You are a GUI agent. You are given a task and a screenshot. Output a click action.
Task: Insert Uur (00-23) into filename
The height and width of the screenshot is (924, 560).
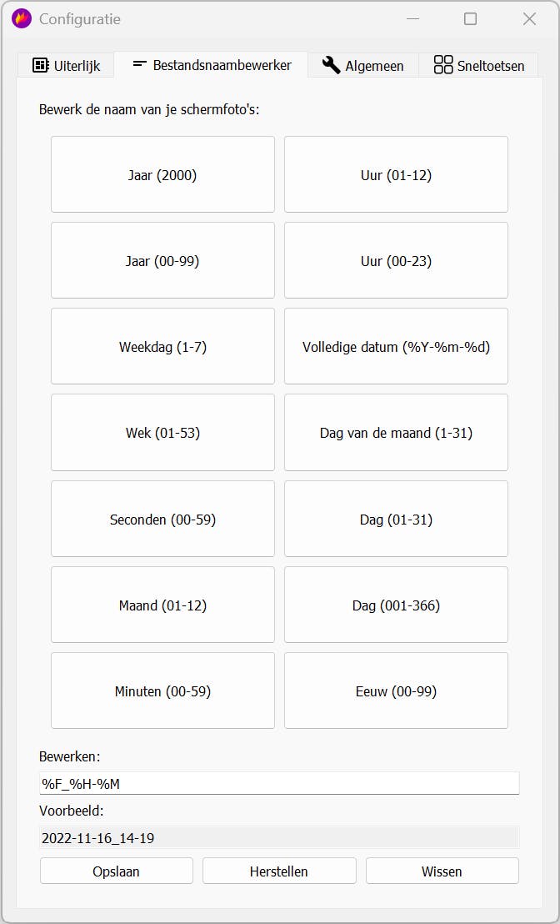click(396, 261)
